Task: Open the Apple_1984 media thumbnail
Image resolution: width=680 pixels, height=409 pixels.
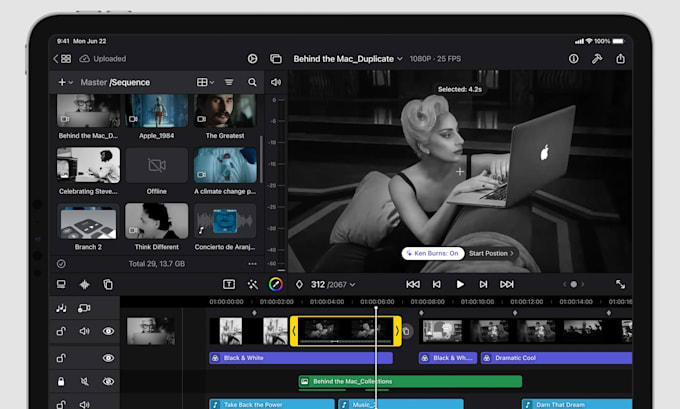Action: (157, 111)
